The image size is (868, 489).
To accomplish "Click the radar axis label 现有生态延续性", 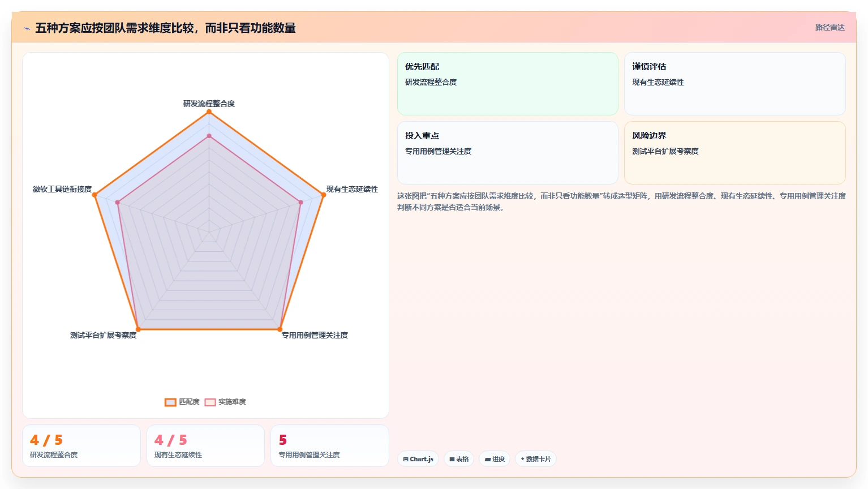I will tap(352, 189).
